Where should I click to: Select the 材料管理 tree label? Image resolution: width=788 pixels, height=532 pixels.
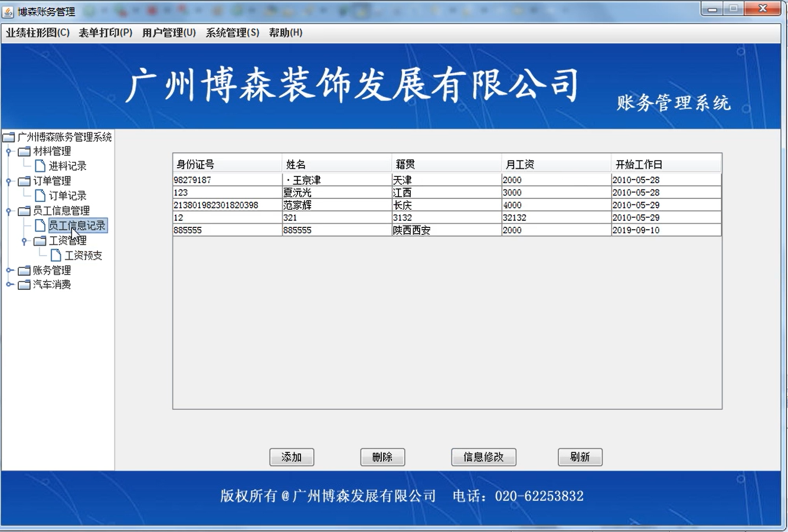[x=52, y=152]
